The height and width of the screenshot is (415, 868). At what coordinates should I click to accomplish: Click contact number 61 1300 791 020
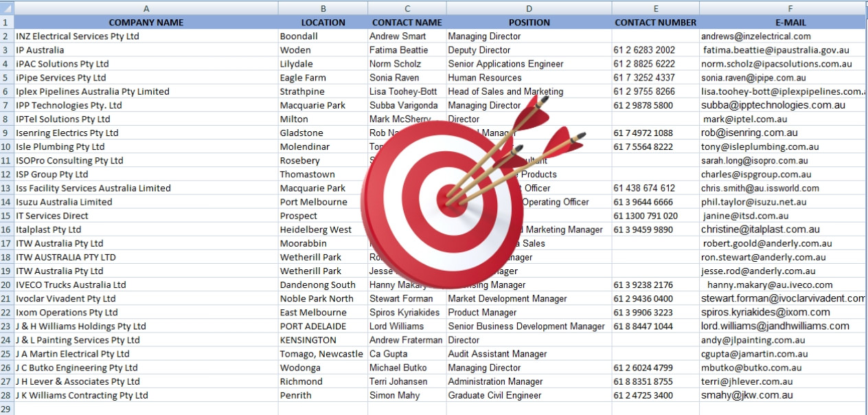tap(656, 216)
